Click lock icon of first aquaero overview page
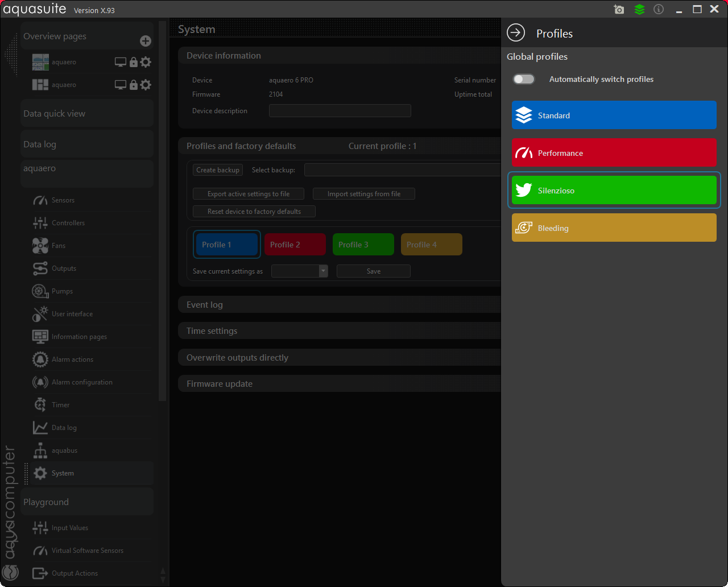Image resolution: width=728 pixels, height=587 pixels. [134, 62]
